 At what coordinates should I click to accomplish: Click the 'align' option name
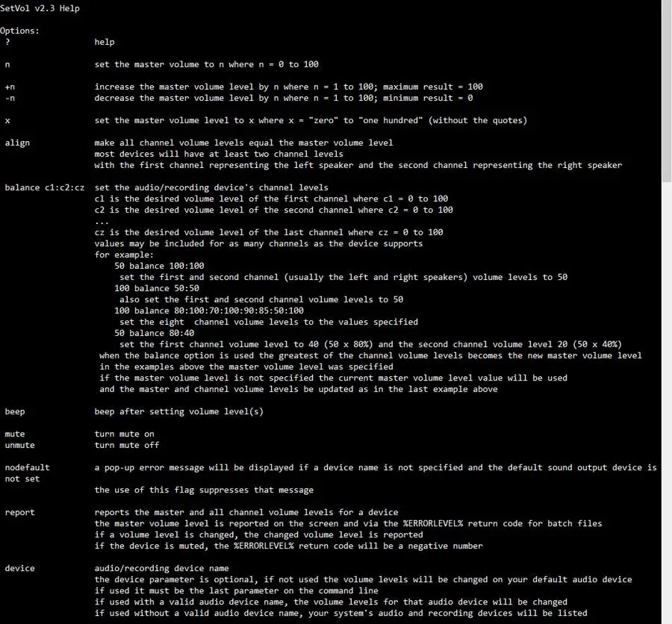(17, 143)
